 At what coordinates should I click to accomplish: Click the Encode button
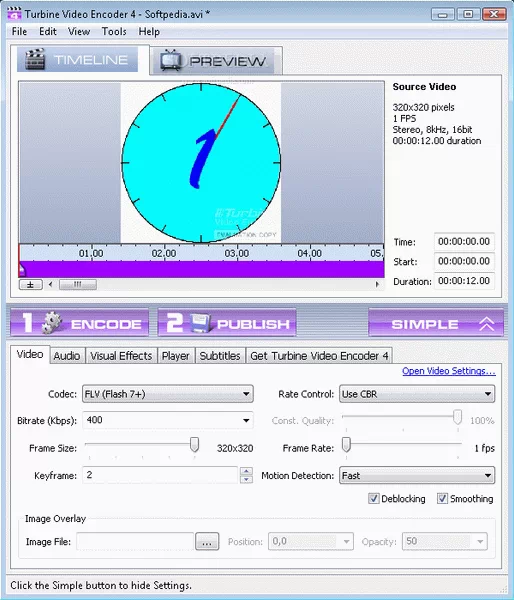coord(80,323)
